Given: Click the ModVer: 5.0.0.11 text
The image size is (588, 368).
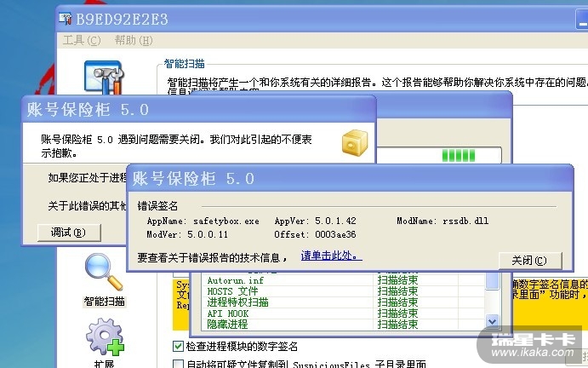Looking at the screenshot, I should (187, 235).
